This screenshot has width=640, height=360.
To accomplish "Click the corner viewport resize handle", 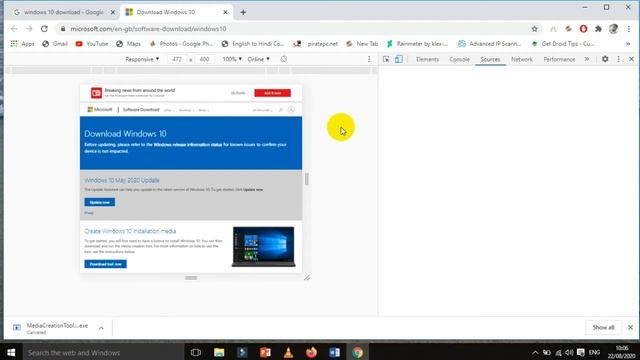I will tap(307, 278).
